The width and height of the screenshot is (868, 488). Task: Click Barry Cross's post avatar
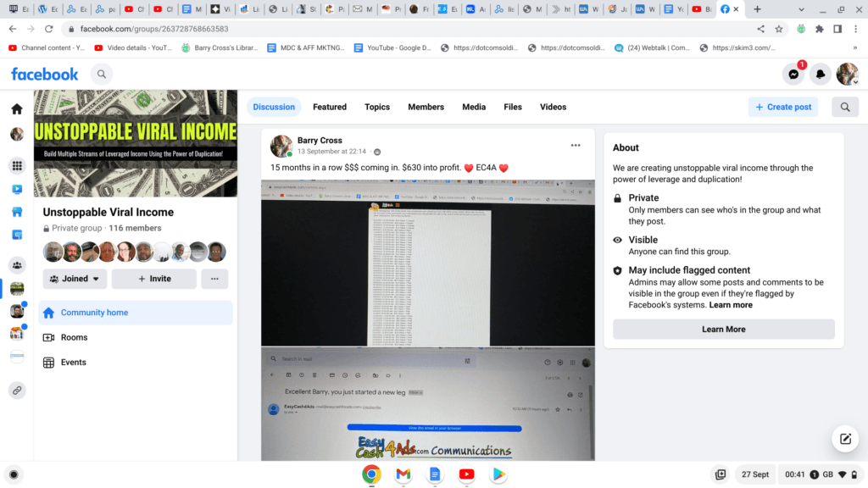281,146
